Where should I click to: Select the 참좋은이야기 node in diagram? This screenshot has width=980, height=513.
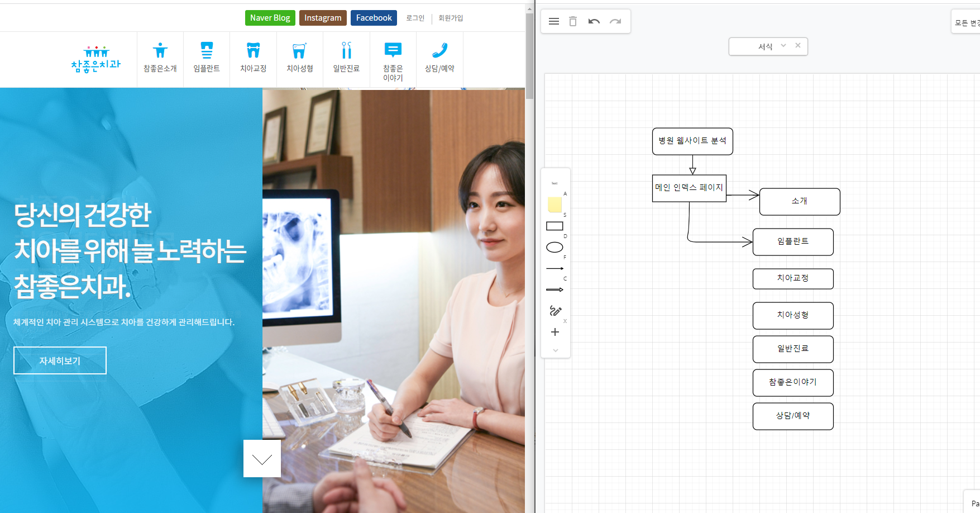(x=793, y=383)
